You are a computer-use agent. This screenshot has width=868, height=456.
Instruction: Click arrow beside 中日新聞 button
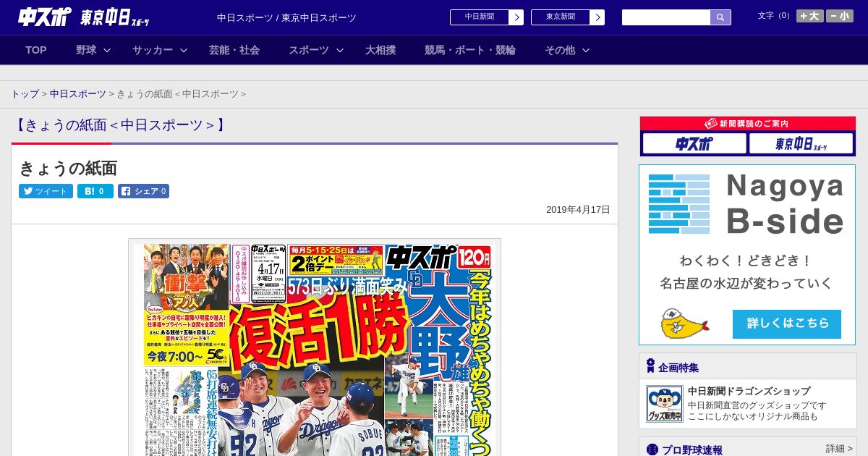point(516,17)
